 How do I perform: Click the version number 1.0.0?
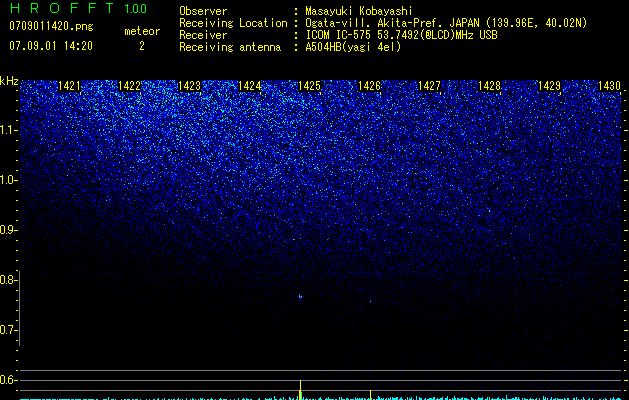pos(136,8)
